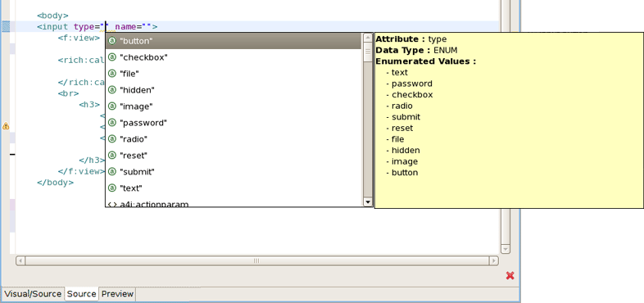This screenshot has height=303, width=644.
Task: Click the proposal list scroll up arrow
Action: click(368, 38)
